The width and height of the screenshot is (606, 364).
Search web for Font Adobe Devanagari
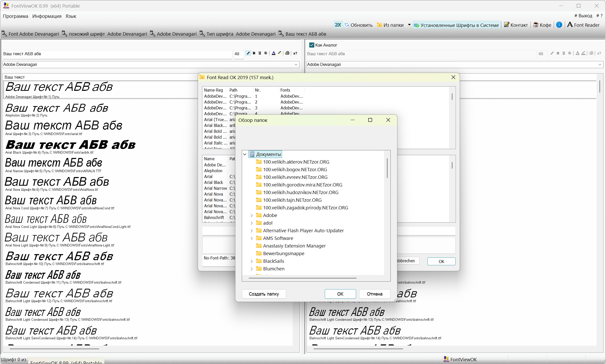[30, 34]
